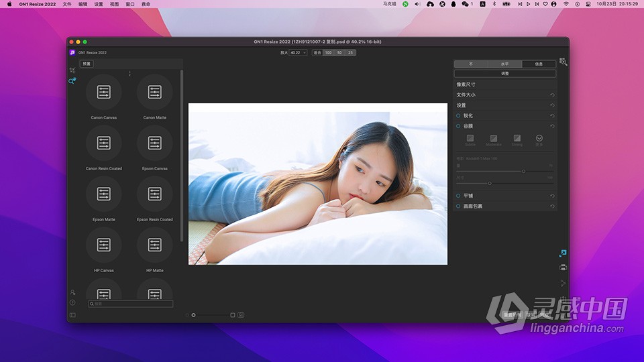
Task: Click the zoom slider handle below preview
Action: pyautogui.click(x=193, y=315)
